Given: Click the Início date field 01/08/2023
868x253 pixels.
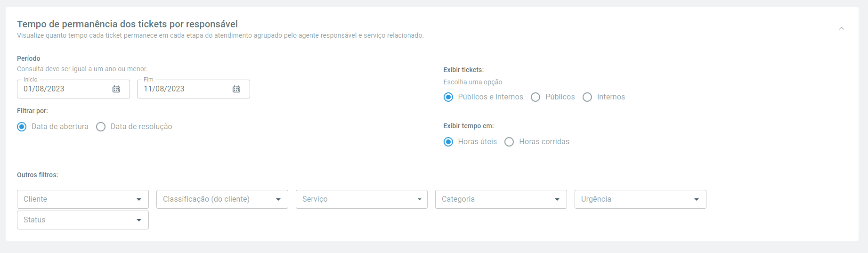Looking at the screenshot, I should [x=73, y=89].
